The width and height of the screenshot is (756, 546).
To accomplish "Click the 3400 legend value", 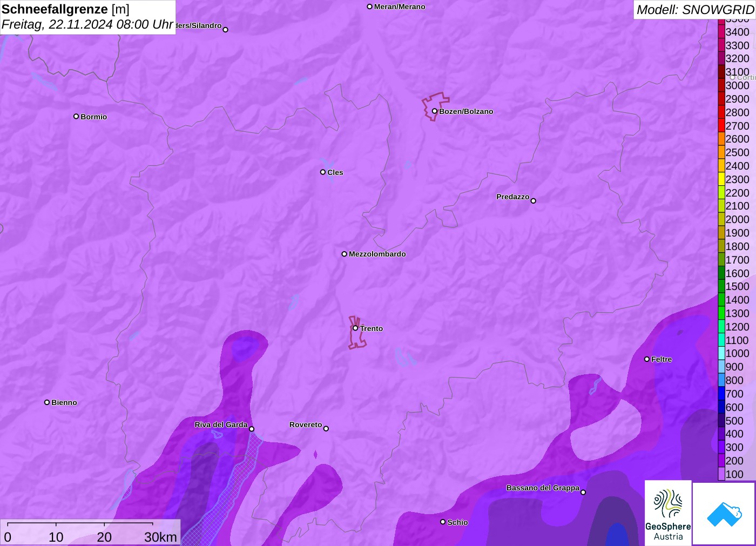I will (738, 32).
